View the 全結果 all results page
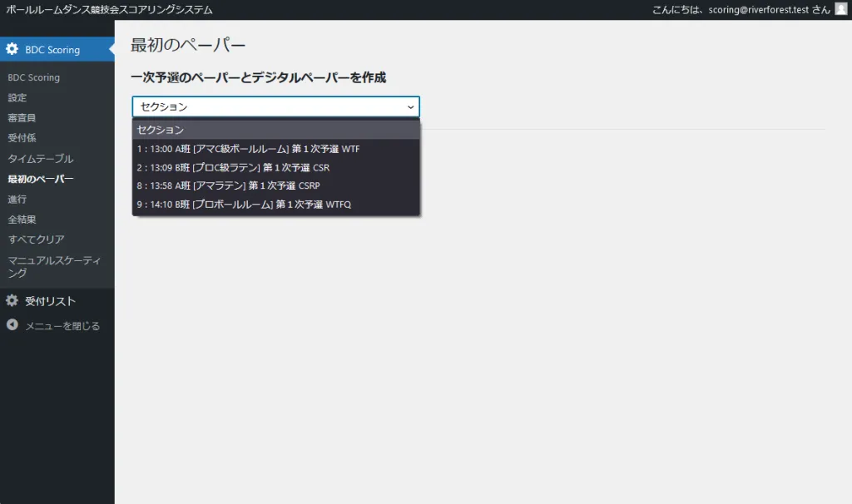Screen dimensions: 852x504 pyautogui.click(x=22, y=220)
